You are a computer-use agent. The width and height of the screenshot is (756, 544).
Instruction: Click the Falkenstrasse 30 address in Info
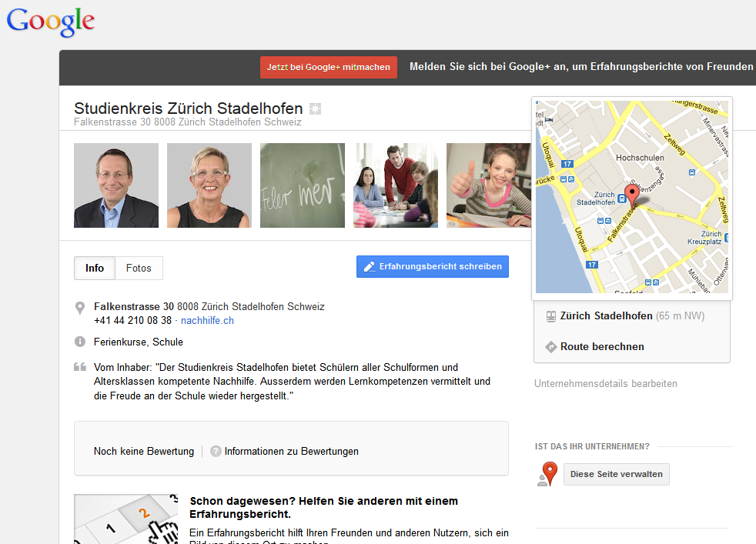(x=209, y=306)
